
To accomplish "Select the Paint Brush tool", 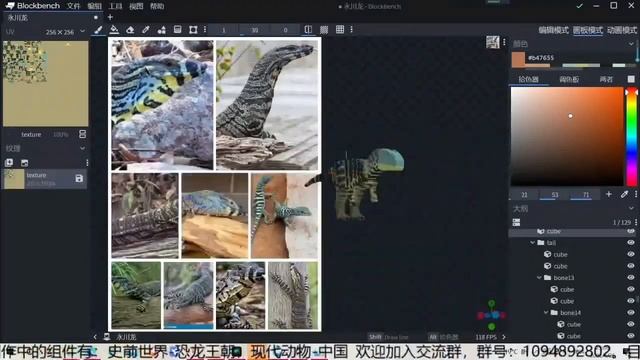I will click(98, 30).
